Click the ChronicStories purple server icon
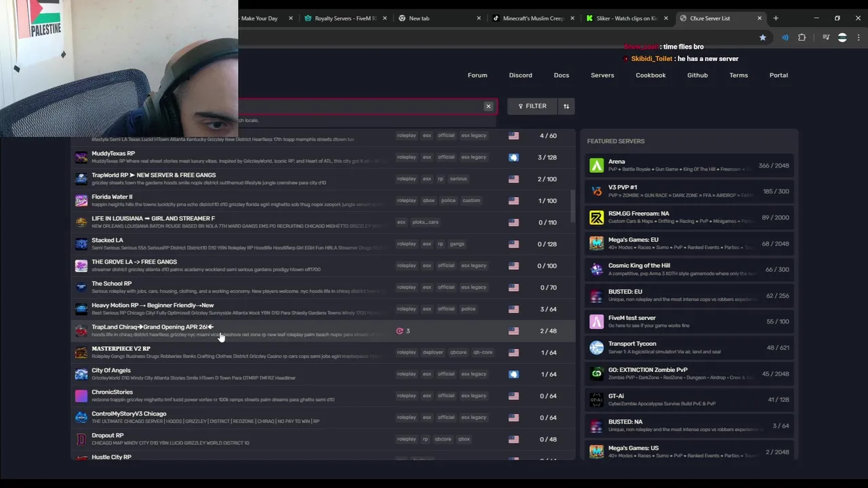868x488 pixels. click(81, 396)
